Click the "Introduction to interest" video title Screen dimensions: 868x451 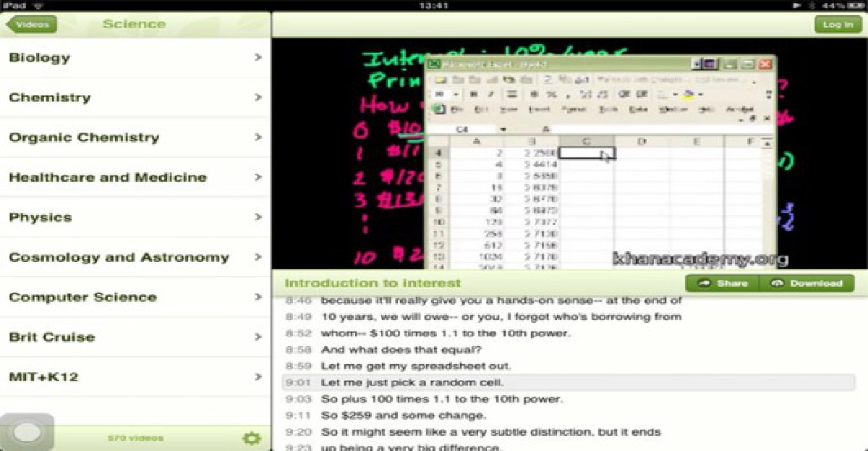point(373,283)
